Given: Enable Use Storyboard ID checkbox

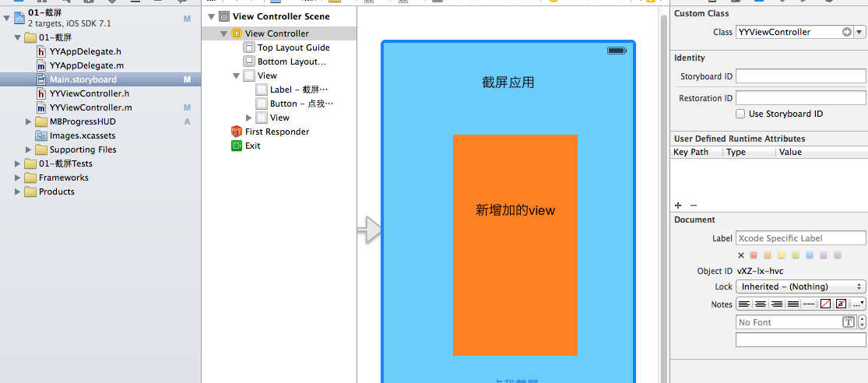Looking at the screenshot, I should point(740,114).
